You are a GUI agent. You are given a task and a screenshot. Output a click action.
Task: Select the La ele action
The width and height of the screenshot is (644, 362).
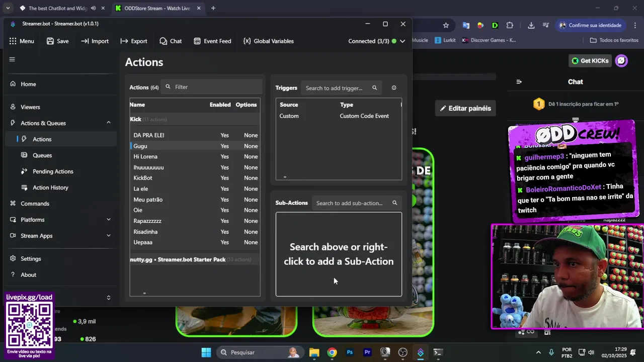(x=195, y=189)
